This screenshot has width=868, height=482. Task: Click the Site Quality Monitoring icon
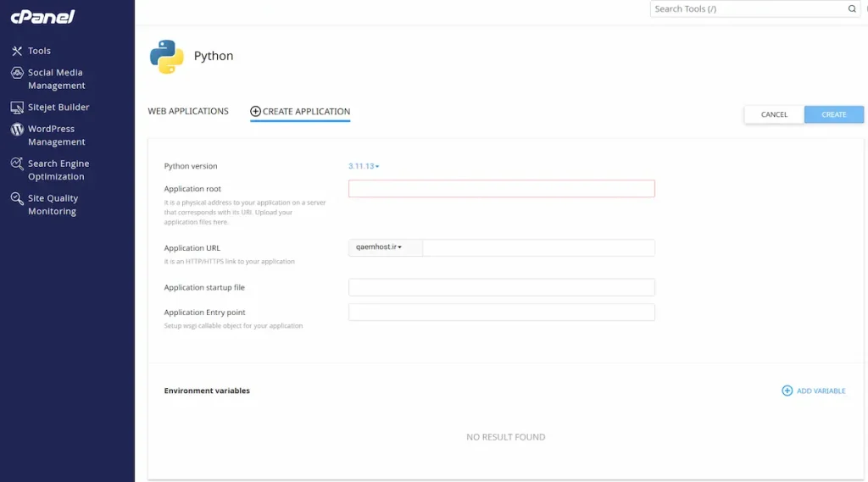[17, 198]
